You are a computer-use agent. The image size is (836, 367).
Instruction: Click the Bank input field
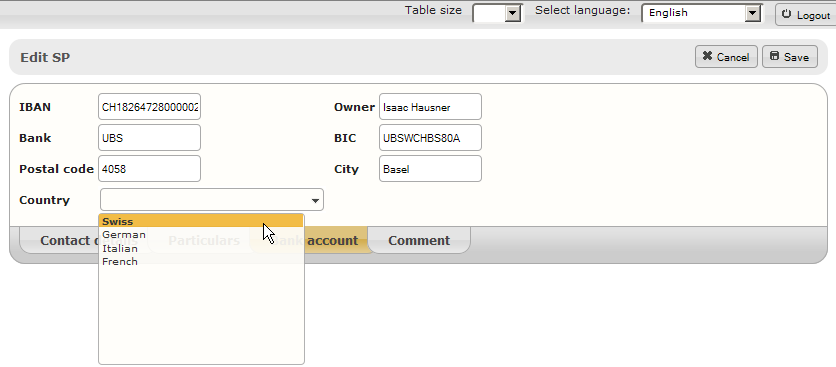coord(149,138)
